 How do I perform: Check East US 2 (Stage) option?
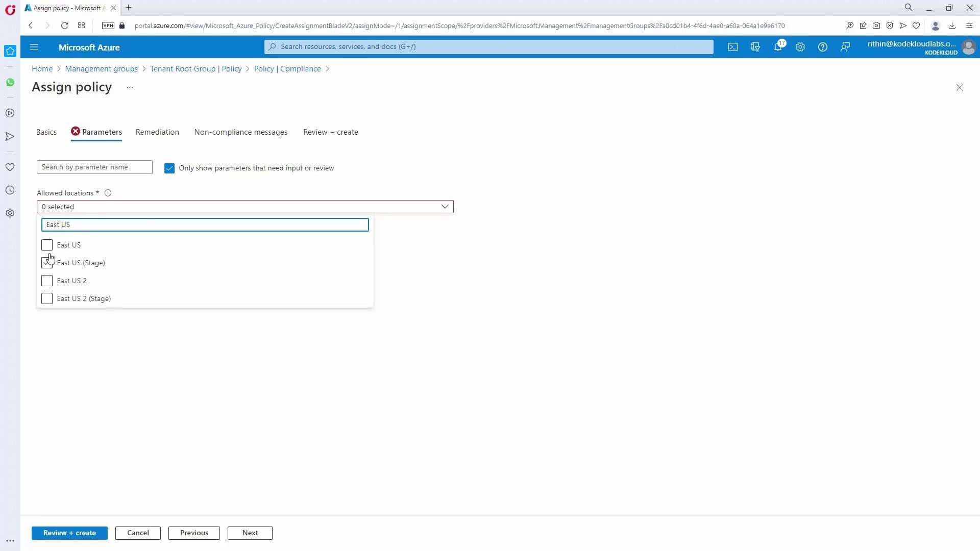point(47,298)
